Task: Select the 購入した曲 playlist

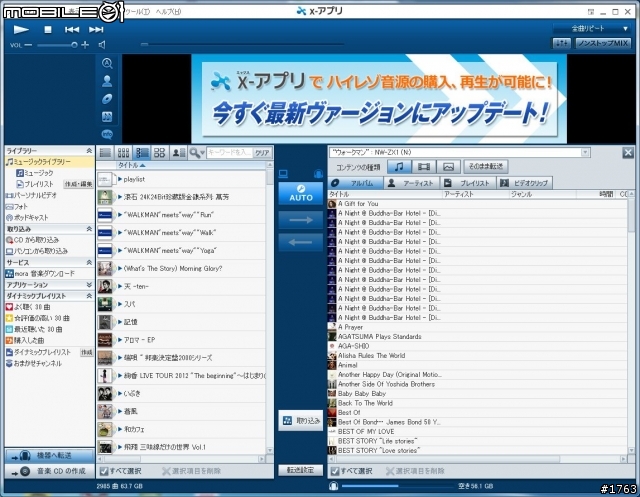Action: [25, 340]
